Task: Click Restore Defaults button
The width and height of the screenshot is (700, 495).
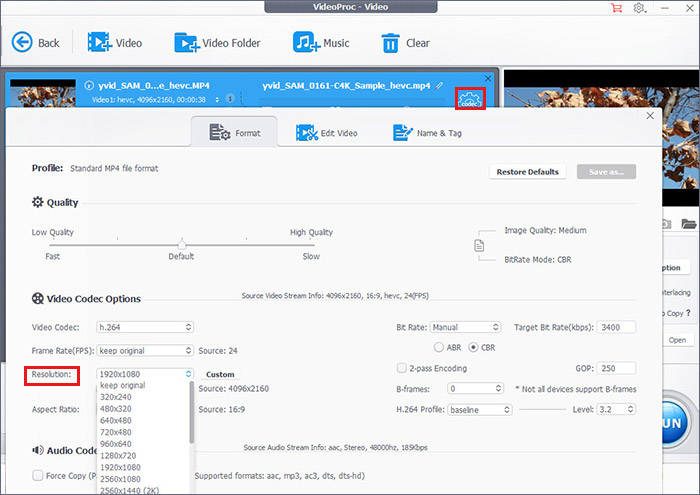Action: tap(528, 172)
